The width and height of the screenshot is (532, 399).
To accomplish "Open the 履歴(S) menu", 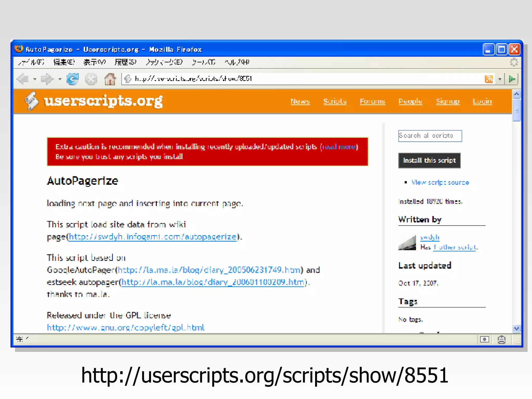I will pyautogui.click(x=126, y=62).
